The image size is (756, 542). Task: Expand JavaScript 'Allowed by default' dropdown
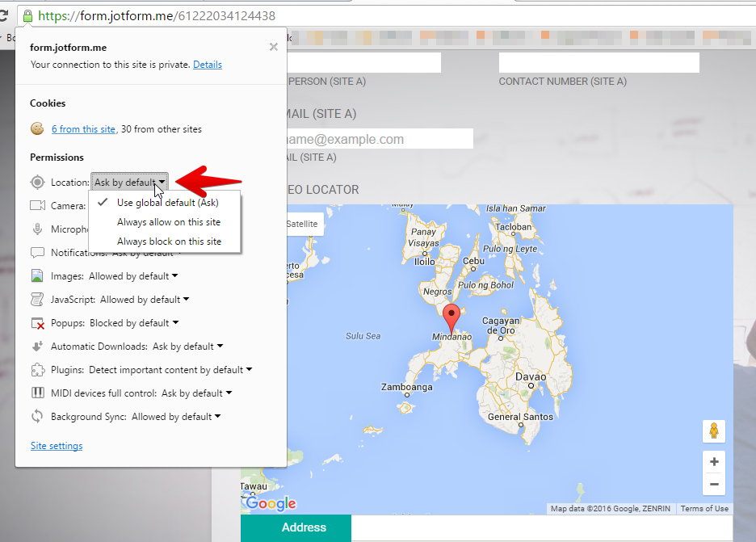coord(145,300)
